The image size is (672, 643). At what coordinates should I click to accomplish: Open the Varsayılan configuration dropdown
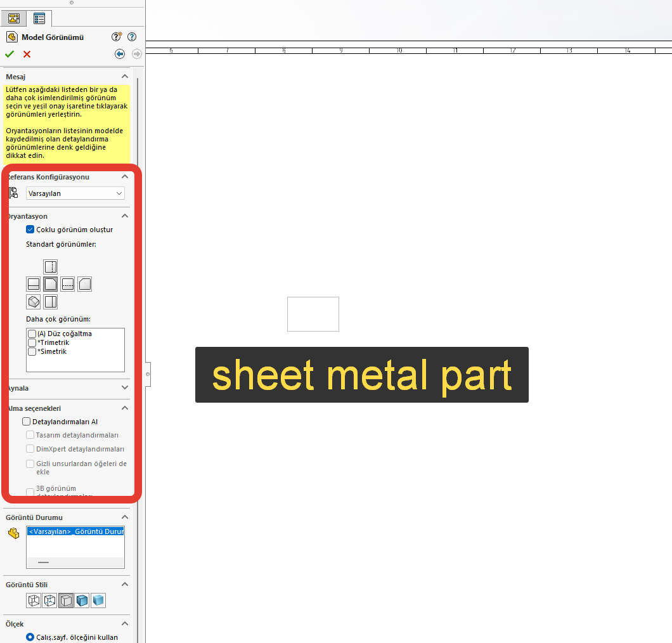point(75,193)
